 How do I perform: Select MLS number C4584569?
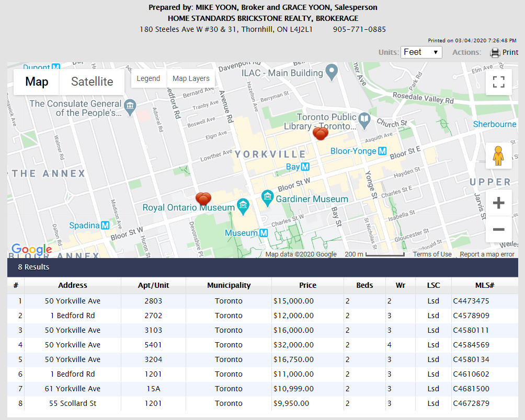[471, 345]
